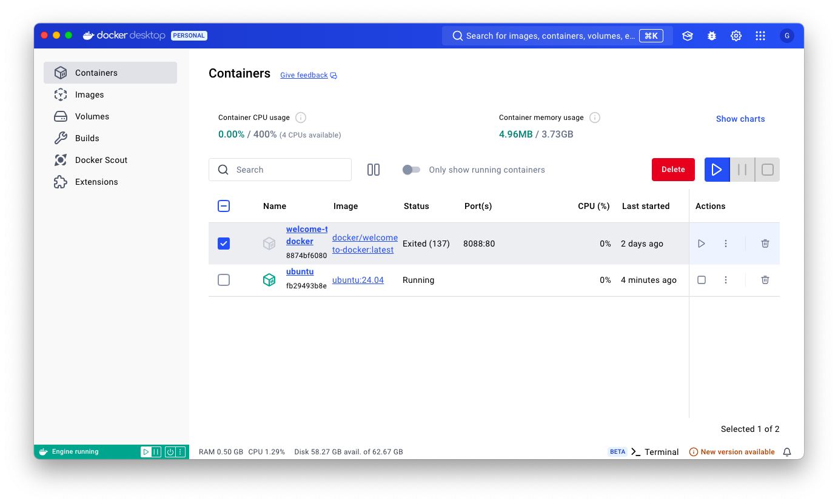
Task: Open the Builds sidebar section
Action: pos(110,138)
